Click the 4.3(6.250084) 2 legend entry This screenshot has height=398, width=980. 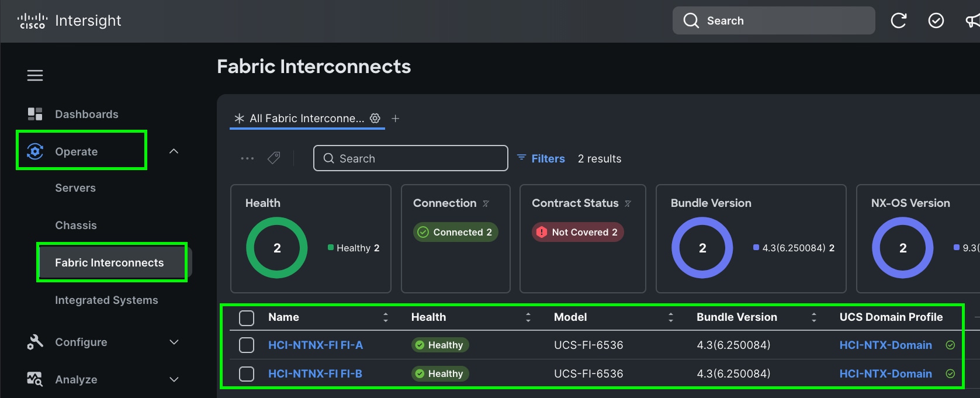click(794, 248)
